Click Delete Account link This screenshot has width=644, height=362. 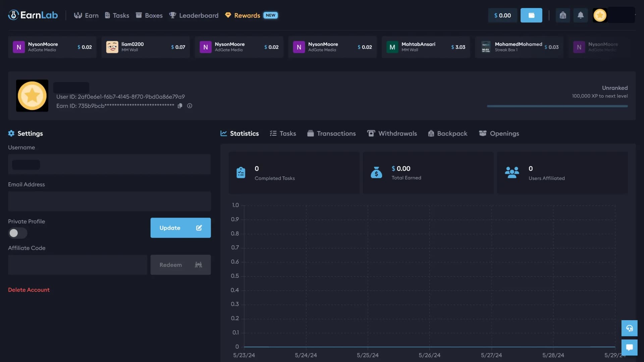coord(29,290)
